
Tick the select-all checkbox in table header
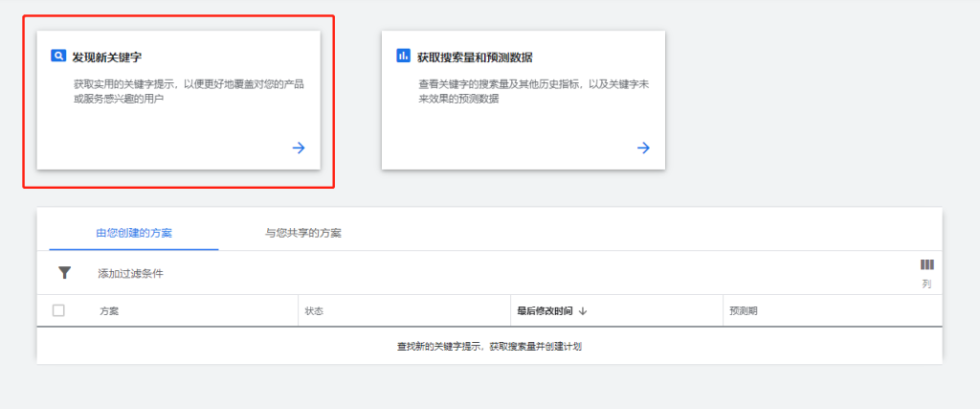point(58,310)
